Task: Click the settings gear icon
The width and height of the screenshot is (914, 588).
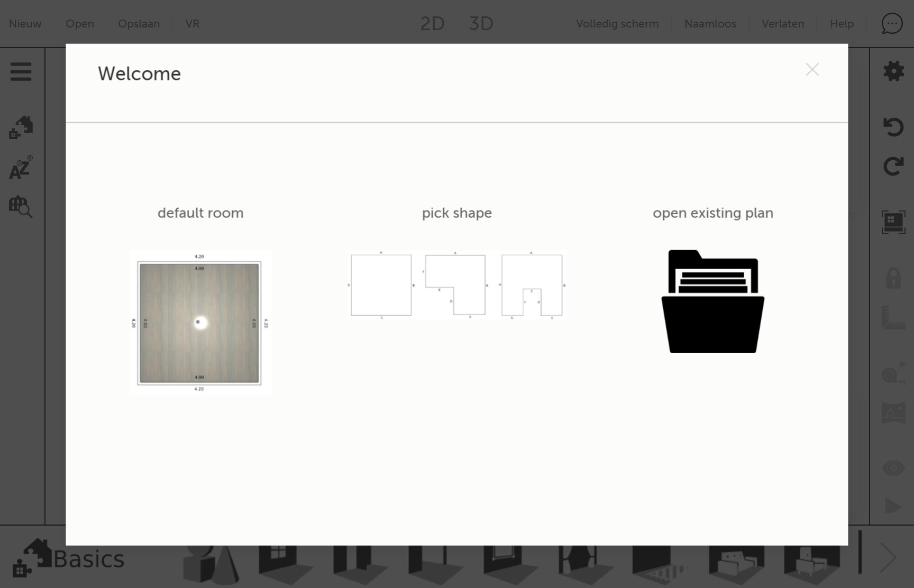Action: coord(893,71)
